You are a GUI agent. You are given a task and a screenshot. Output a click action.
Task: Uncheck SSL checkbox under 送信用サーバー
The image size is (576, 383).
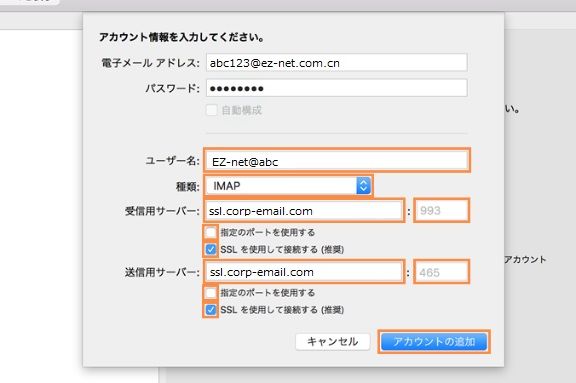point(211,310)
